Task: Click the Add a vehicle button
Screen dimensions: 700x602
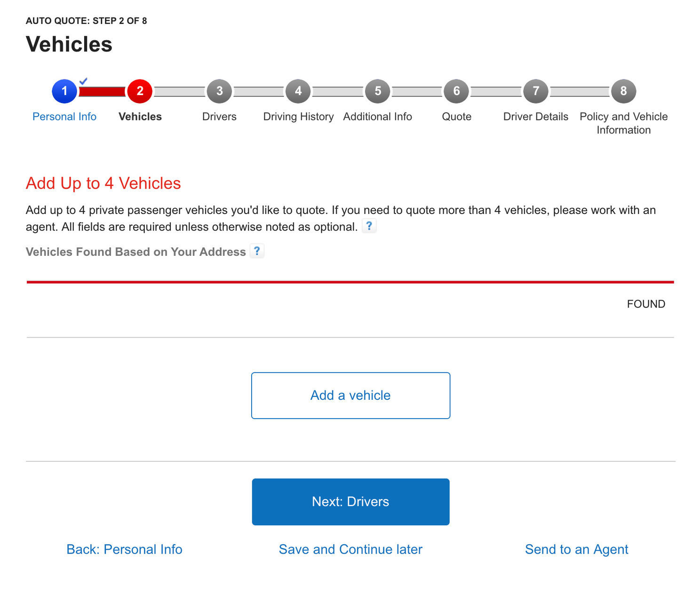Action: pyautogui.click(x=350, y=395)
